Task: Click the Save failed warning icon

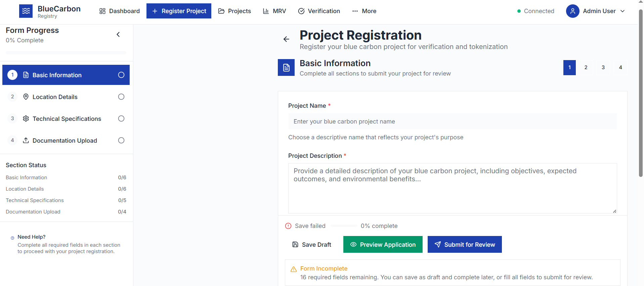Action: coord(288,226)
